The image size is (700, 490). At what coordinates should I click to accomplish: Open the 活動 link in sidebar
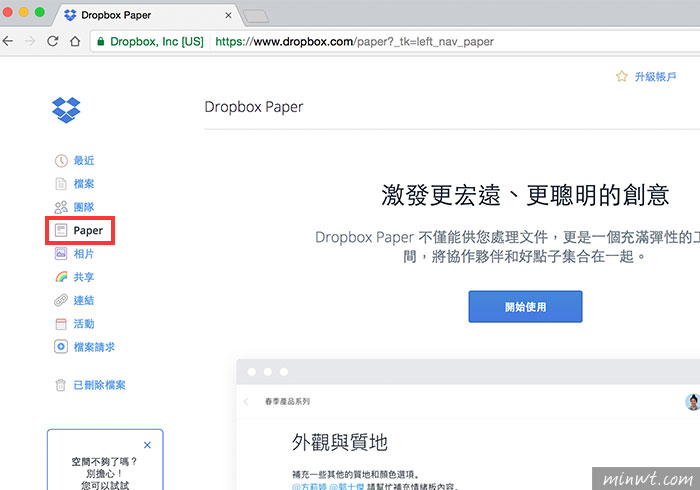click(x=84, y=324)
